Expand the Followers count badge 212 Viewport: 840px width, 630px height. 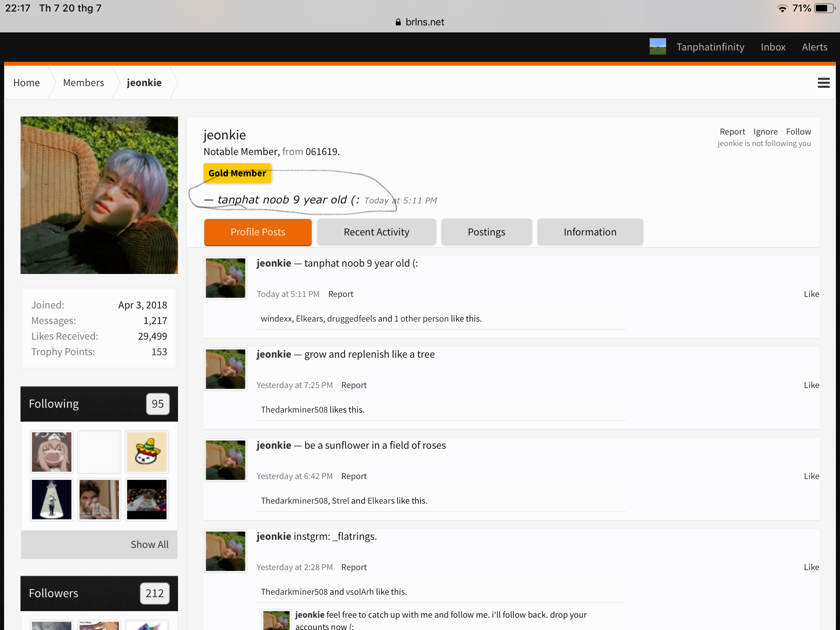pos(155,593)
